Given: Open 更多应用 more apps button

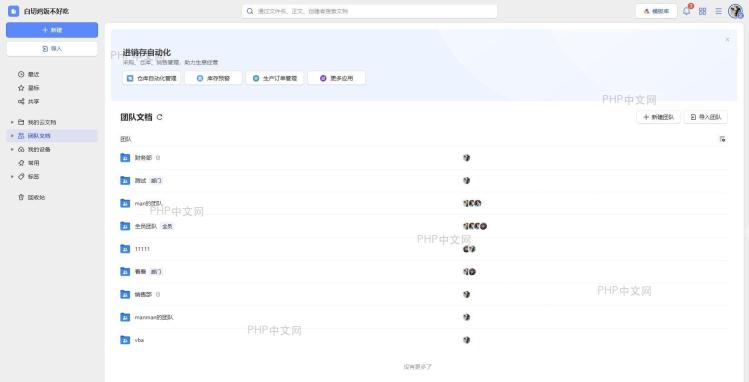Looking at the screenshot, I should click(337, 78).
